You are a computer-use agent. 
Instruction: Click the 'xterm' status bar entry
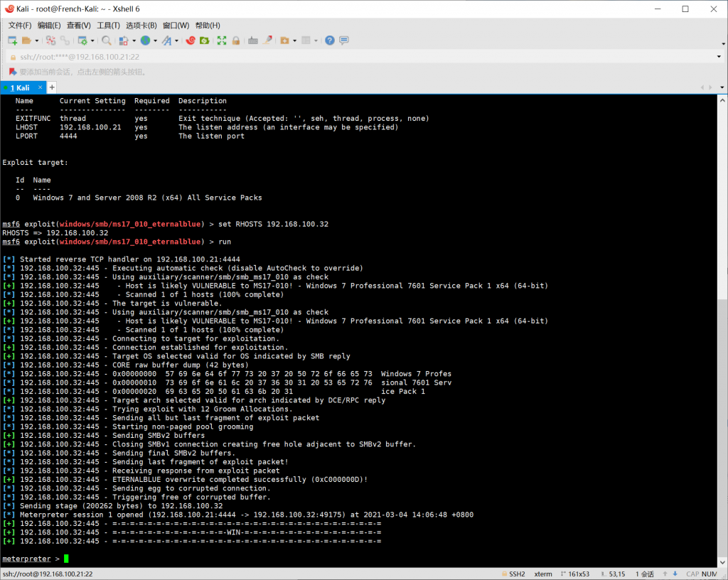point(543,574)
